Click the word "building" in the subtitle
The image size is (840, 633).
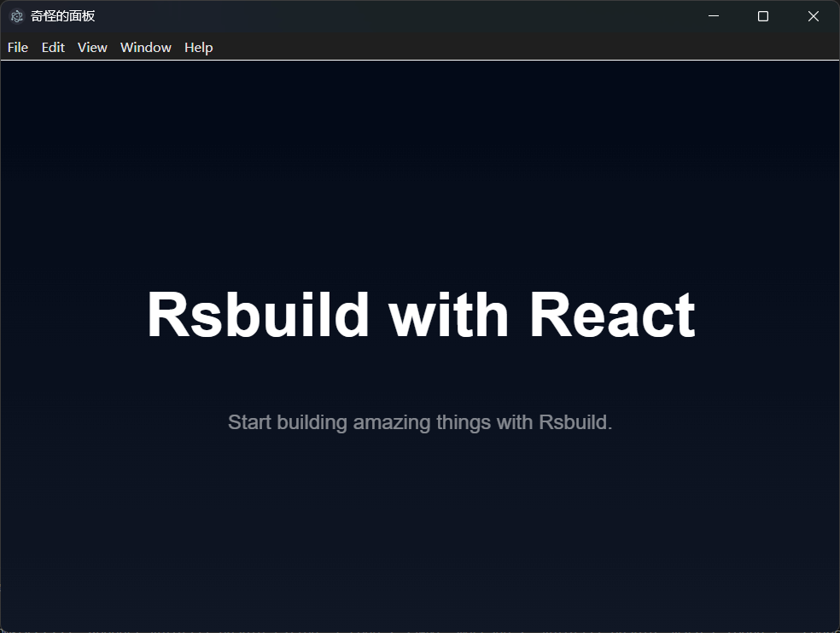pyautogui.click(x=312, y=422)
